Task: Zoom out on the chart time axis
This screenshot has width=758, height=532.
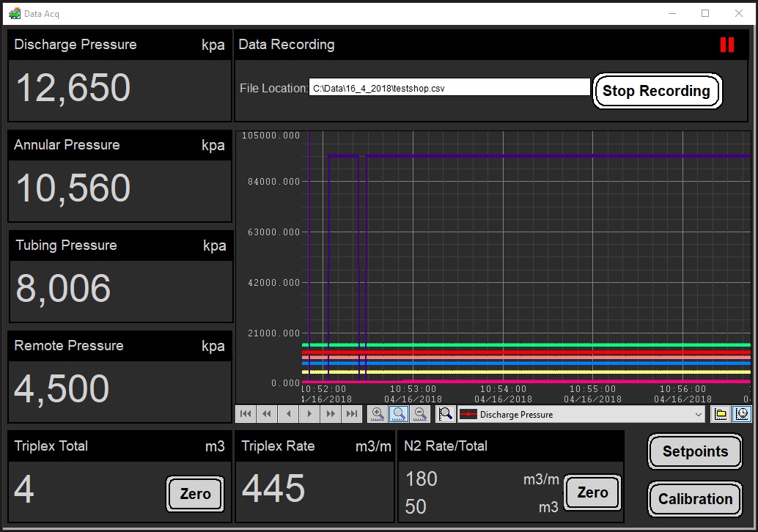Action: pos(420,414)
